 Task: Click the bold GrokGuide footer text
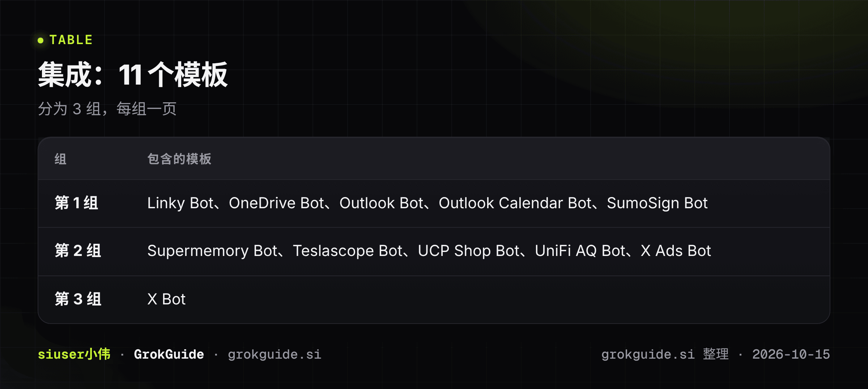coord(169,354)
